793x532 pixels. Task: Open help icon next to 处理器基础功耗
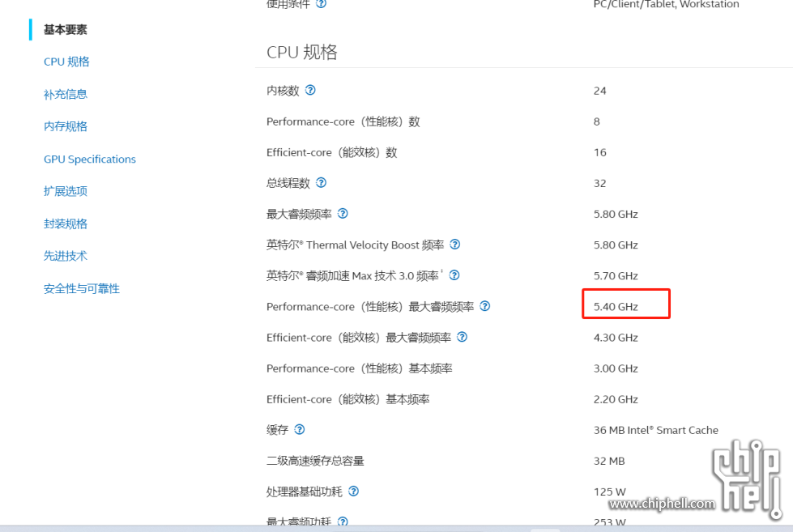pyautogui.click(x=354, y=491)
